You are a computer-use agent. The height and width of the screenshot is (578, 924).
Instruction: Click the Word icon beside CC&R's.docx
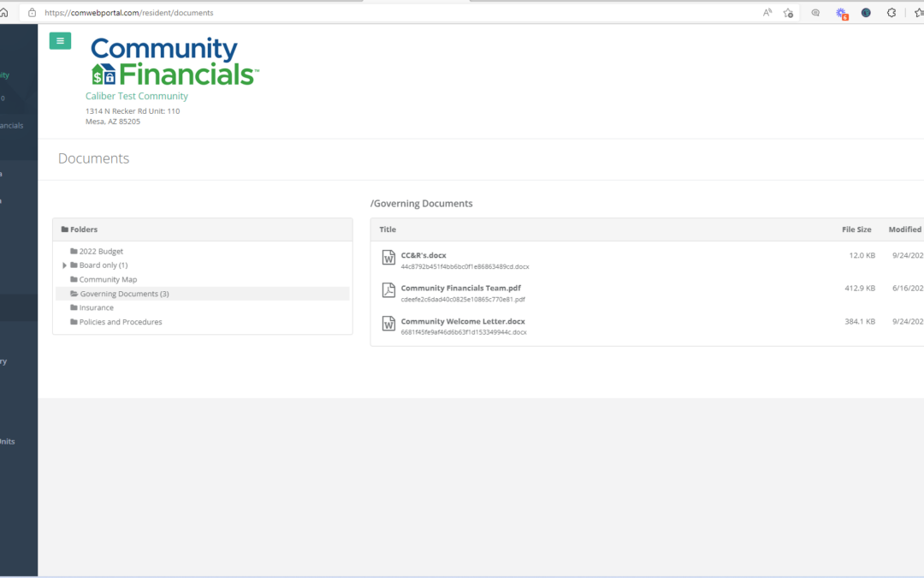click(388, 258)
